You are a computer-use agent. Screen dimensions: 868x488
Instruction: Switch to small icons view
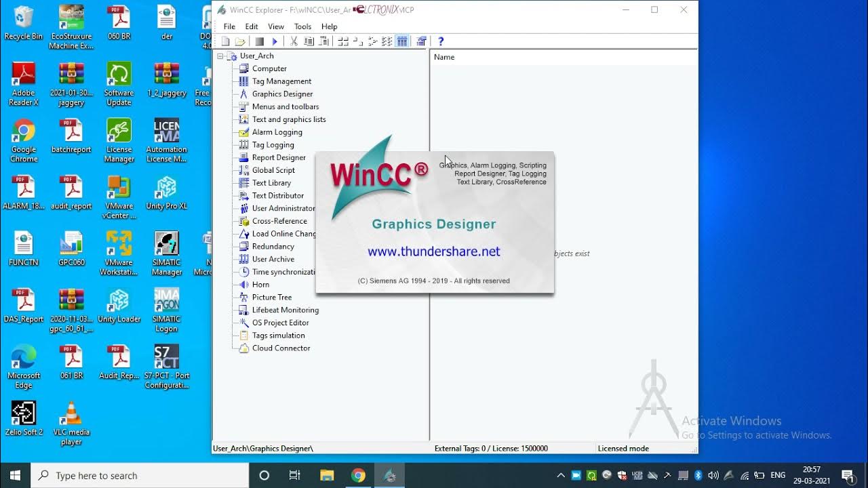pyautogui.click(x=358, y=41)
